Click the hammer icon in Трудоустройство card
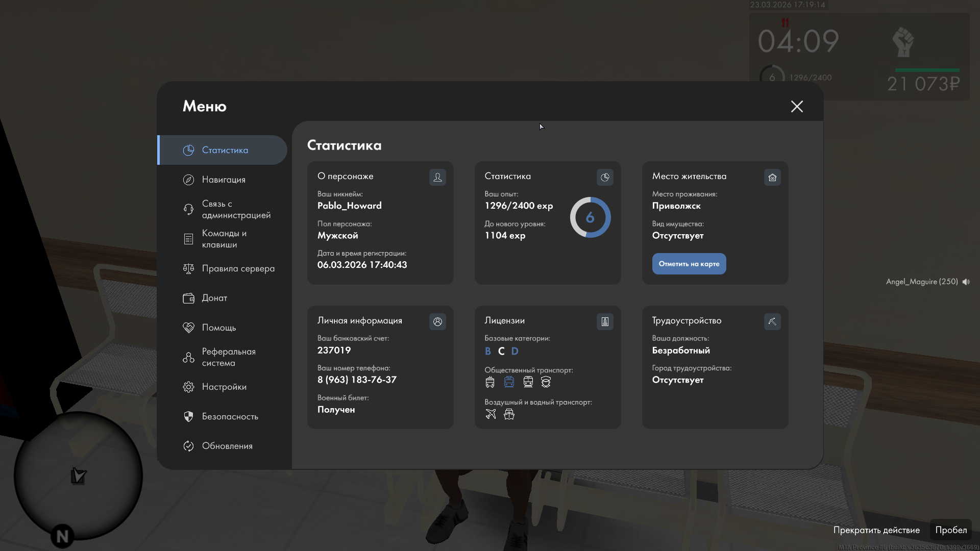980x551 pixels. [772, 321]
